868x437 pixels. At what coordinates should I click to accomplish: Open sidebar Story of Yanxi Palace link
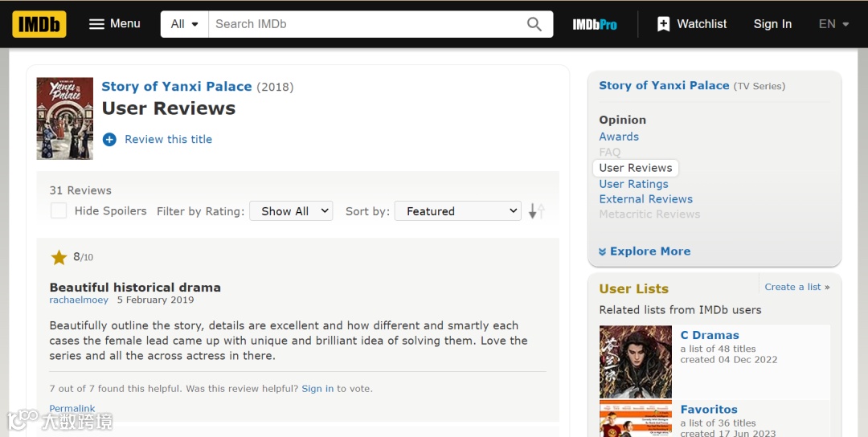pos(665,86)
